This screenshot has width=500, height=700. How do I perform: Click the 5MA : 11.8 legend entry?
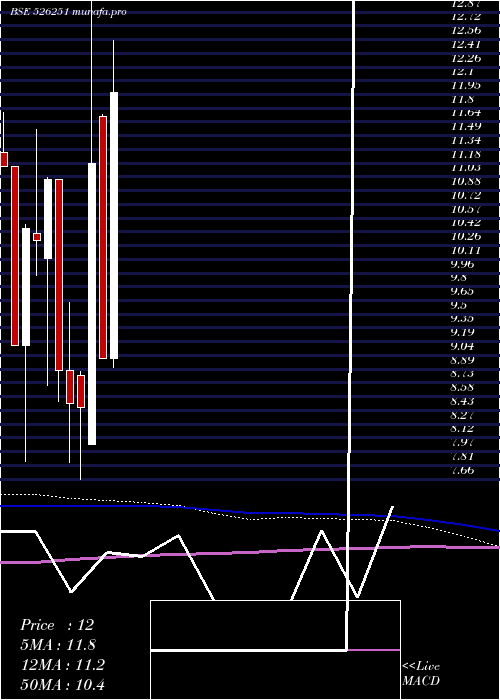[58, 645]
